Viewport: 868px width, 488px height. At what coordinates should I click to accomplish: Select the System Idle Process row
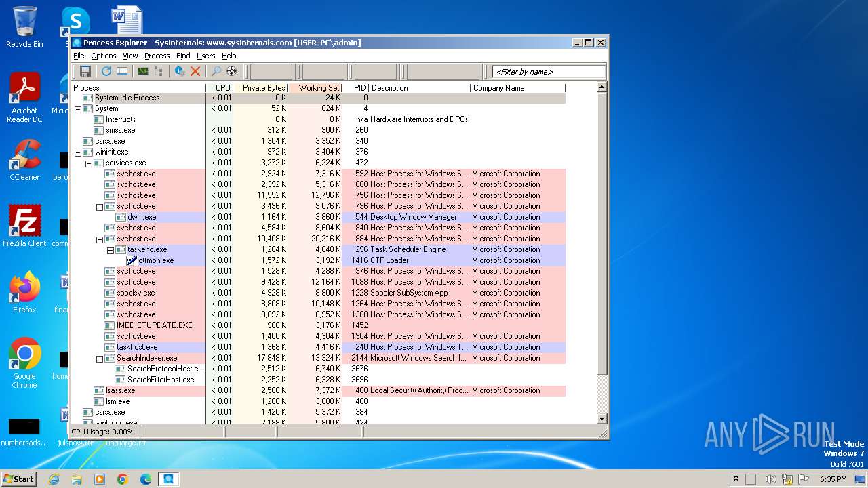coord(318,98)
